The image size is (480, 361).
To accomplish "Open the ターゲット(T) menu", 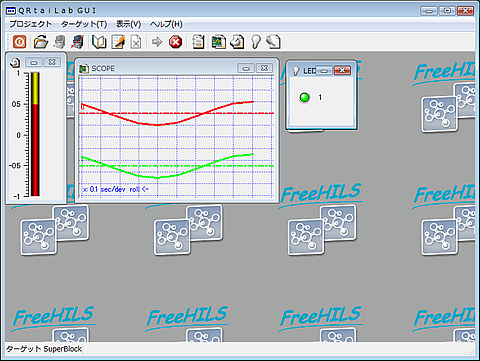I will (84, 24).
